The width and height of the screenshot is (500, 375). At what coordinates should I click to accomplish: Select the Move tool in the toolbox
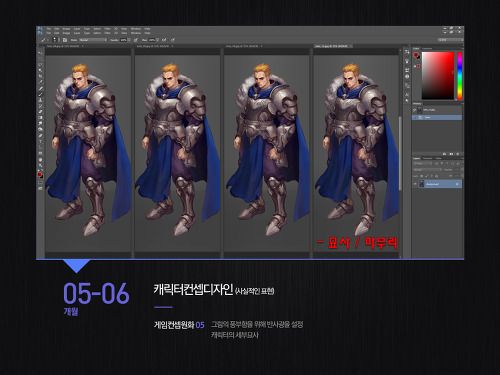(x=41, y=53)
